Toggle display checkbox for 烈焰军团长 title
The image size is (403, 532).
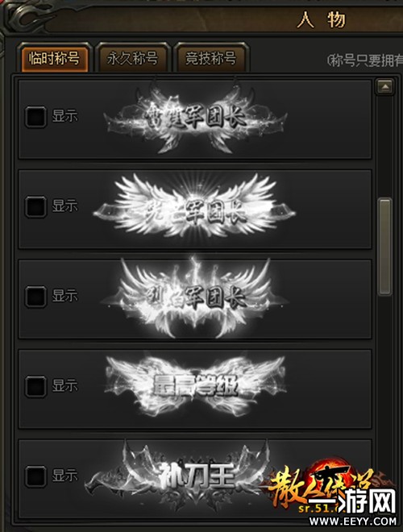point(35,297)
